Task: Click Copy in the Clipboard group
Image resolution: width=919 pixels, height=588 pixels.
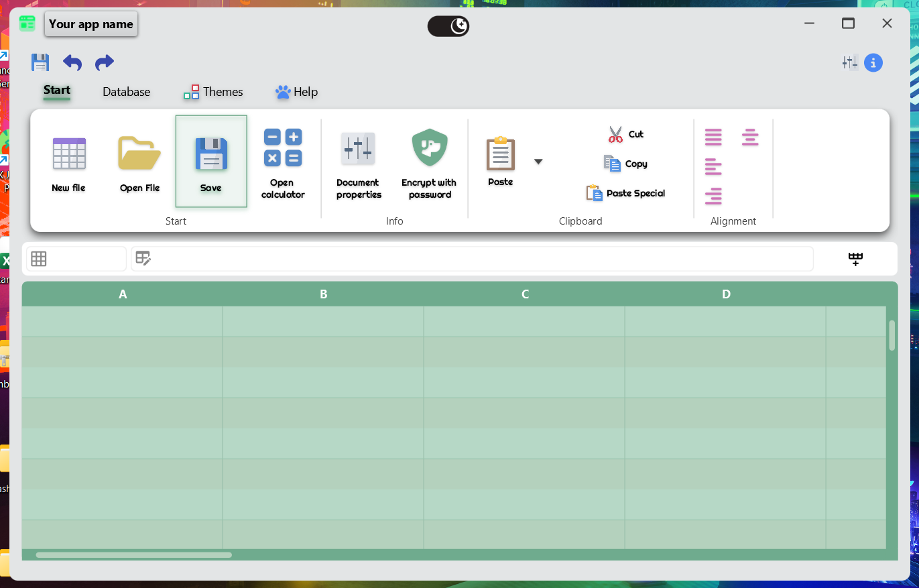Action: pos(626,164)
